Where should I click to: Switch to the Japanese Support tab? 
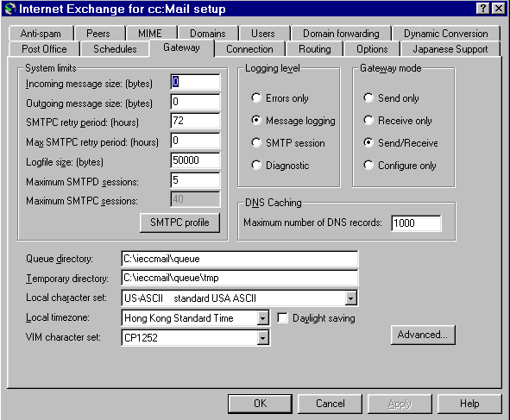pos(450,49)
